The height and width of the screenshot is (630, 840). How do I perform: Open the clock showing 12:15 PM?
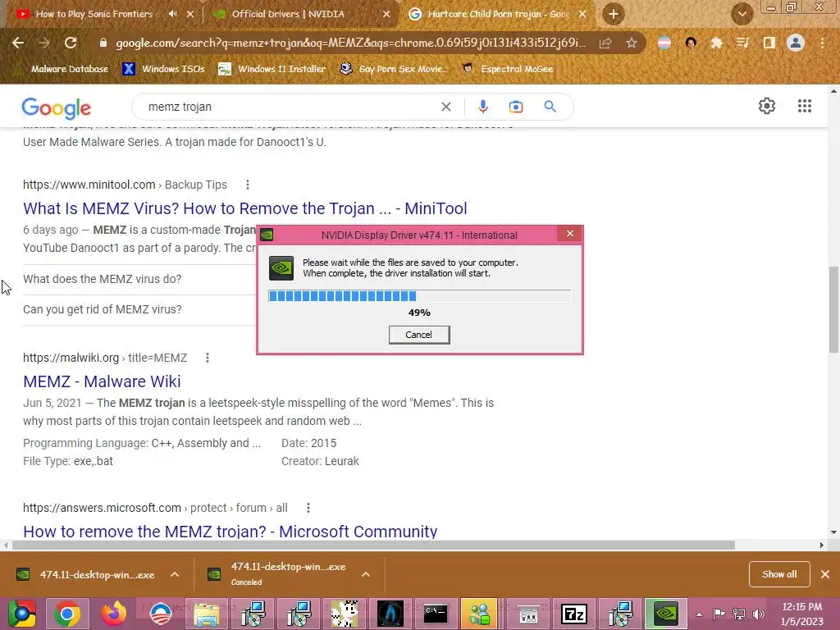(802, 614)
